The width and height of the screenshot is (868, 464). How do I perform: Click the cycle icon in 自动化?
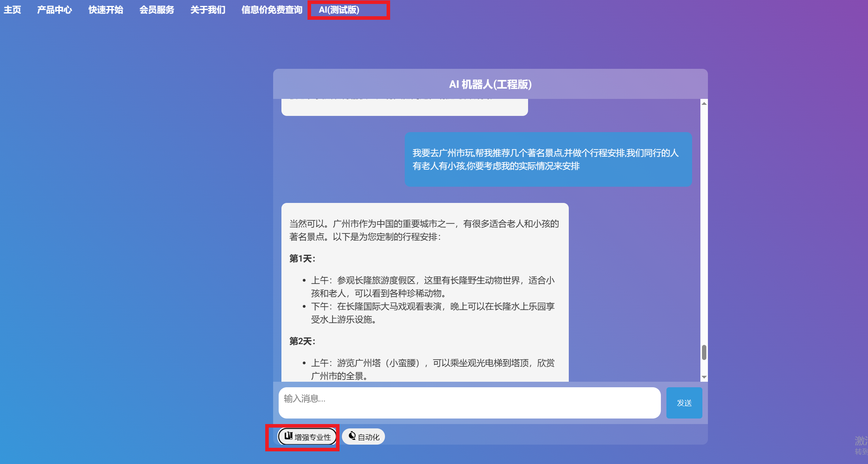click(352, 436)
